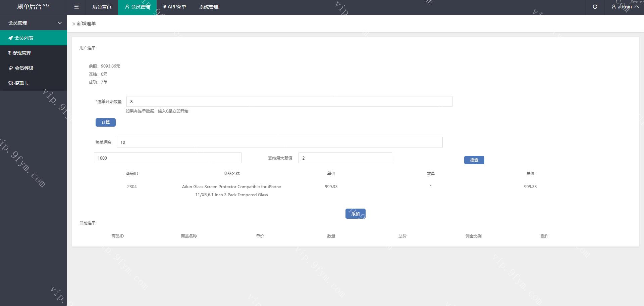The width and height of the screenshot is (644, 306).
Task: Click the user icon next to admin
Action: [x=613, y=7]
